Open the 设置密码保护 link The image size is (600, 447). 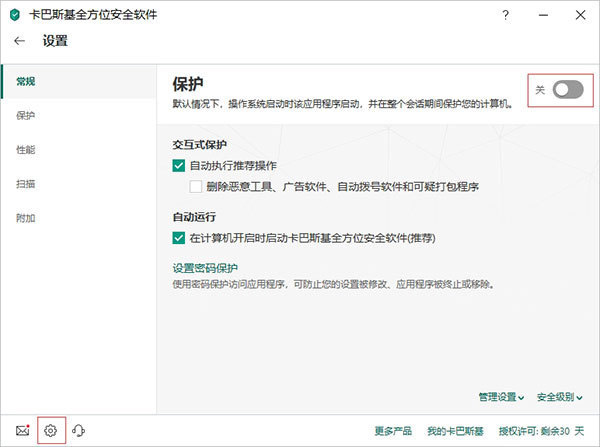click(x=205, y=268)
